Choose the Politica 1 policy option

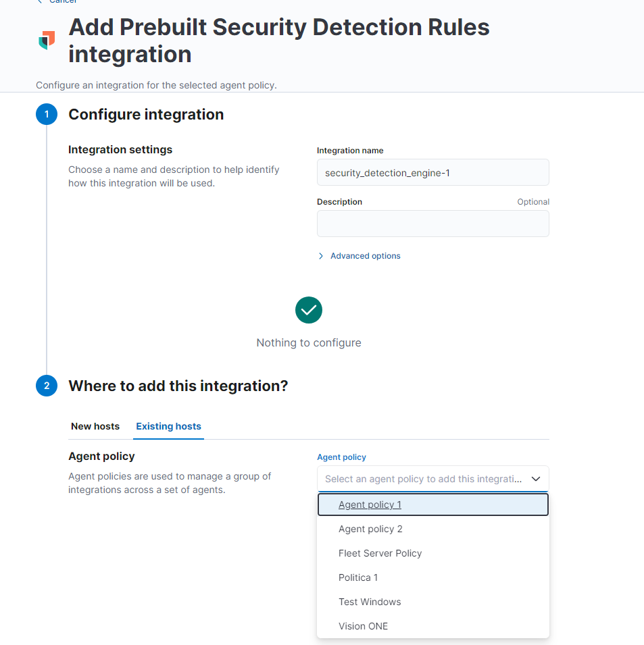[358, 577]
